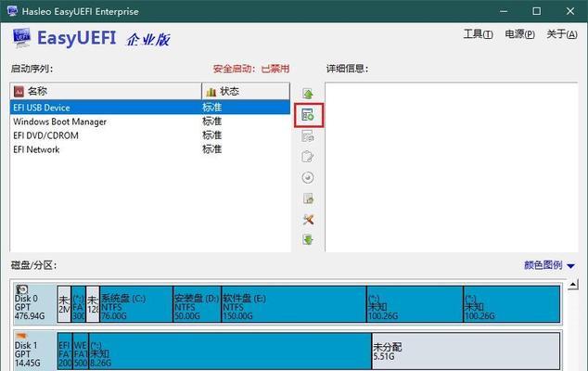The height and width of the screenshot is (371, 588).
Task: Click the document-with-arrow icon above the tools icon
Action: tap(308, 198)
